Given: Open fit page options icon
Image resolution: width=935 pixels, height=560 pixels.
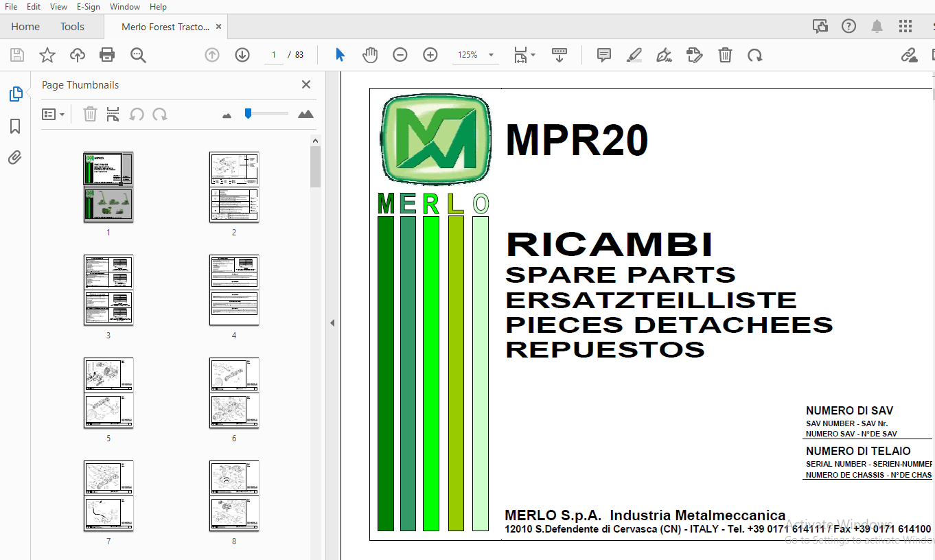Looking at the screenshot, I should (x=524, y=56).
